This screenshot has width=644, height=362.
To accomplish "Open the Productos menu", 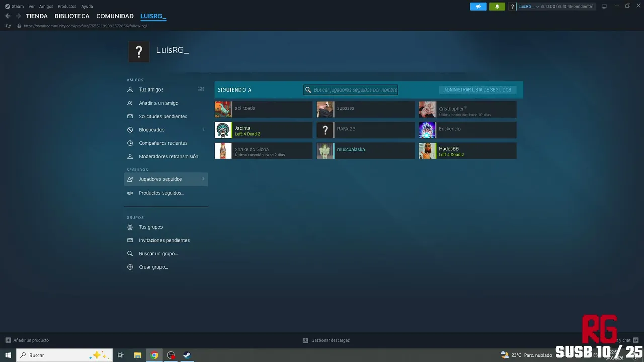I will 67,6.
